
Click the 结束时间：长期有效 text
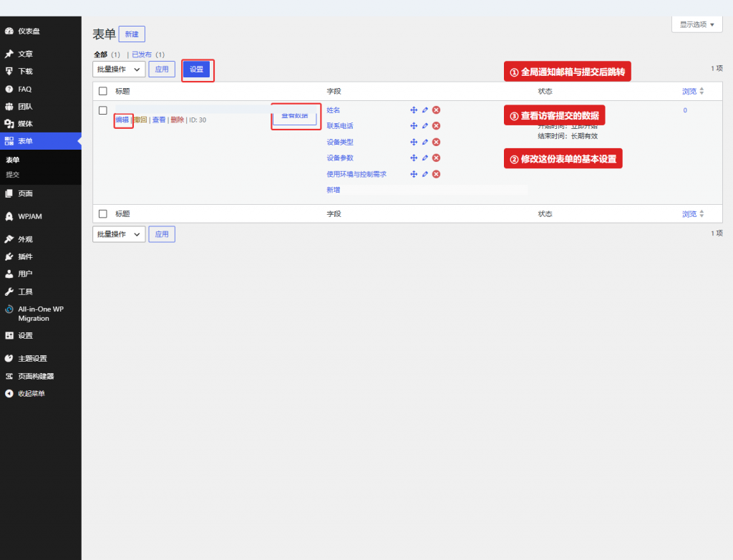pos(568,136)
